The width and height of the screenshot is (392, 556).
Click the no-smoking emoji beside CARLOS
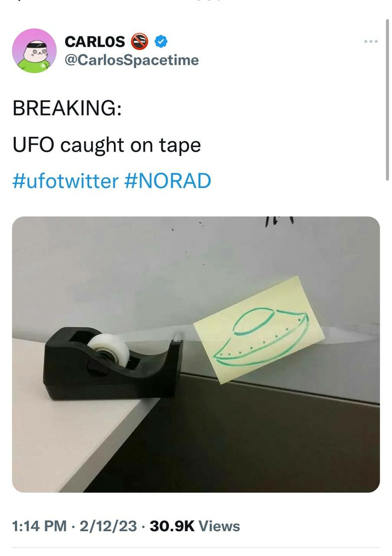point(140,42)
